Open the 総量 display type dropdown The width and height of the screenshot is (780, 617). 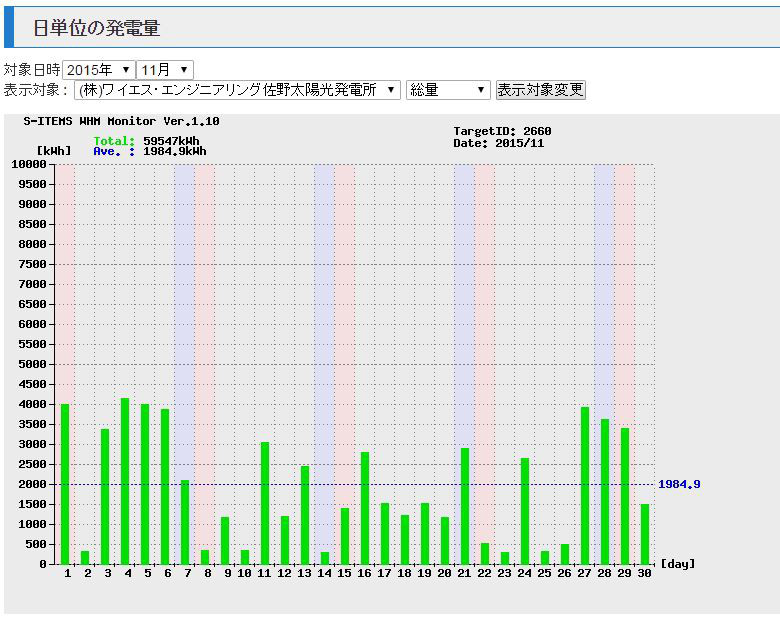(x=448, y=90)
